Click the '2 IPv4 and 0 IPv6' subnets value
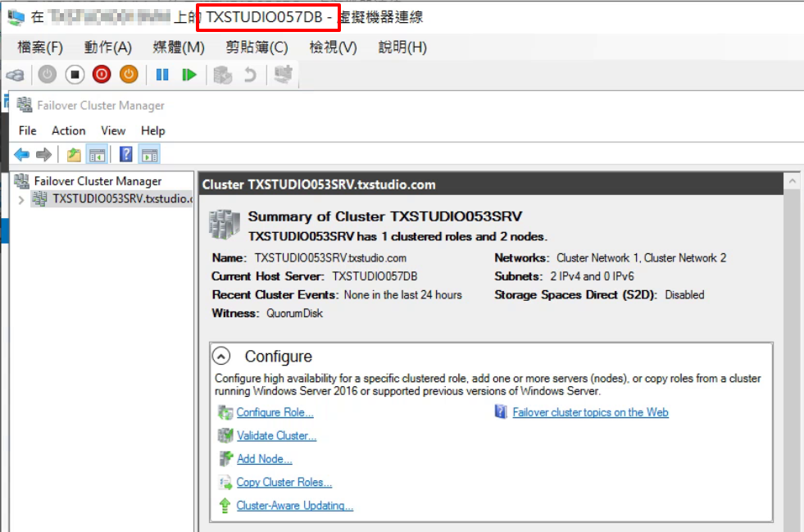The image size is (804, 532). (593, 276)
